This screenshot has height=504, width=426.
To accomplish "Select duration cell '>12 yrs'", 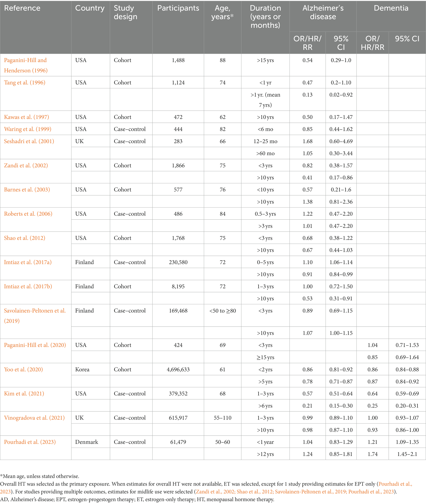I will click(x=265, y=454).
